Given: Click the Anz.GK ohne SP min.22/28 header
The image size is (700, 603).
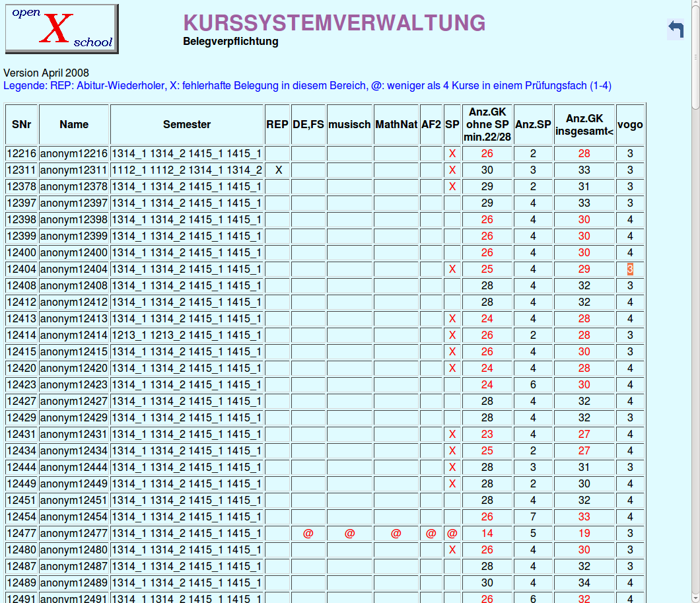Looking at the screenshot, I should coord(487,125).
